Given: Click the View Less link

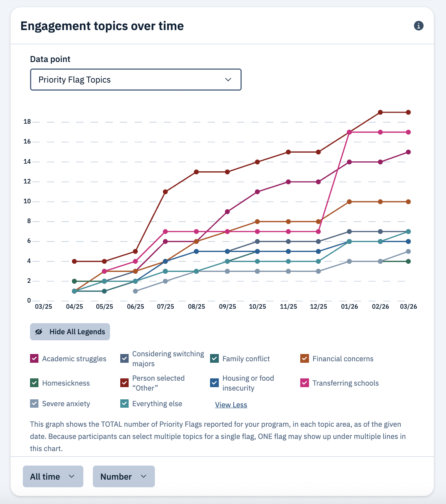Looking at the screenshot, I should pyautogui.click(x=231, y=405).
